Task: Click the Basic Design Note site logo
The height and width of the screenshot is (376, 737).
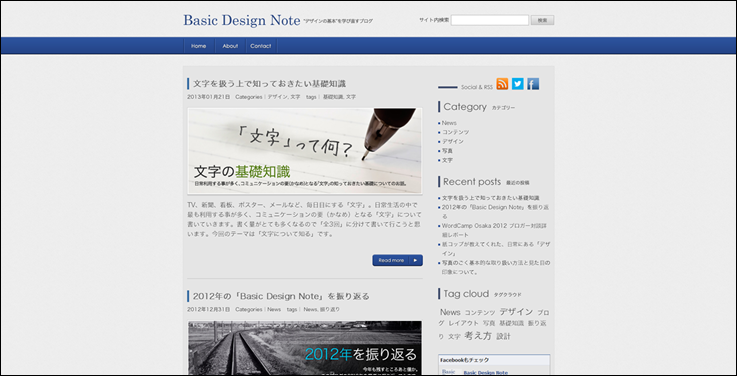Action: [242, 20]
